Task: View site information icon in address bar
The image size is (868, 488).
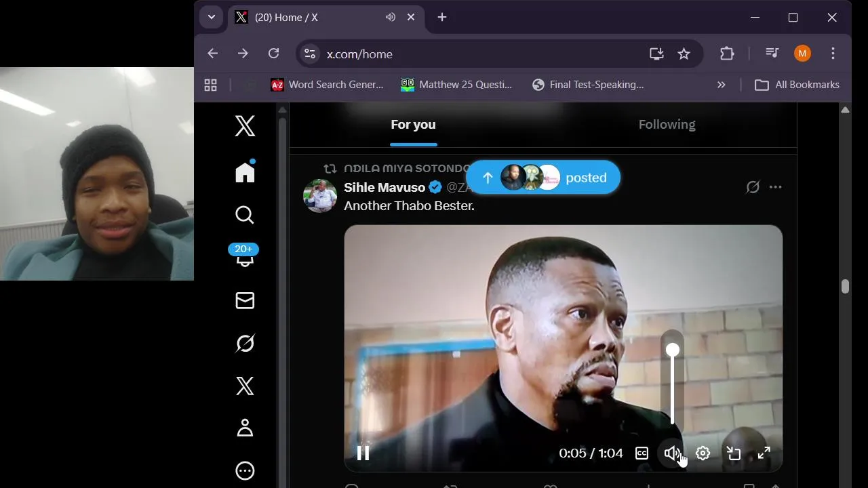Action: [310, 54]
